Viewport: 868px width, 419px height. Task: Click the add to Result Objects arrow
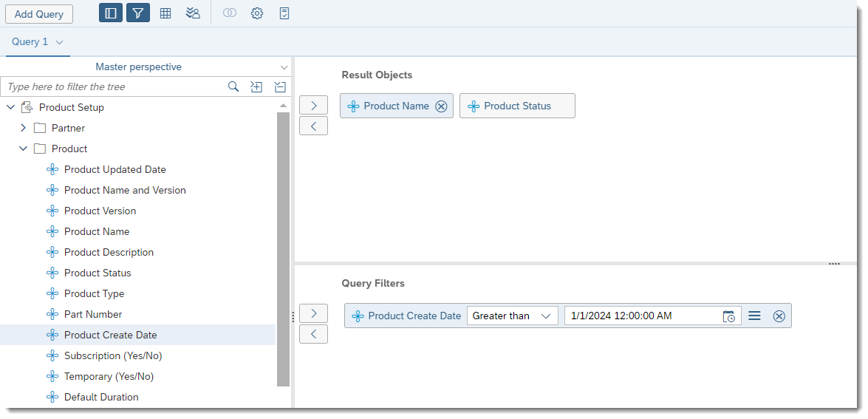[x=313, y=106]
